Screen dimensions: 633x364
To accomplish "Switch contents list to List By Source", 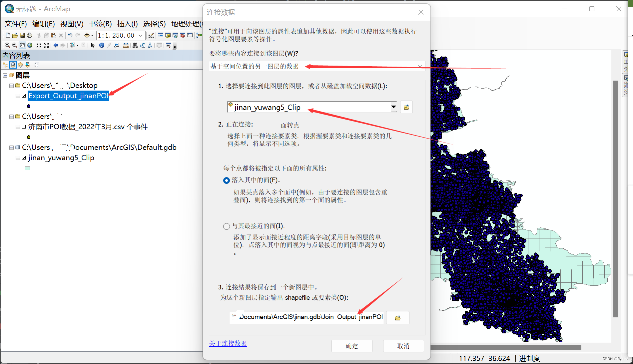I will pyautogui.click(x=13, y=65).
